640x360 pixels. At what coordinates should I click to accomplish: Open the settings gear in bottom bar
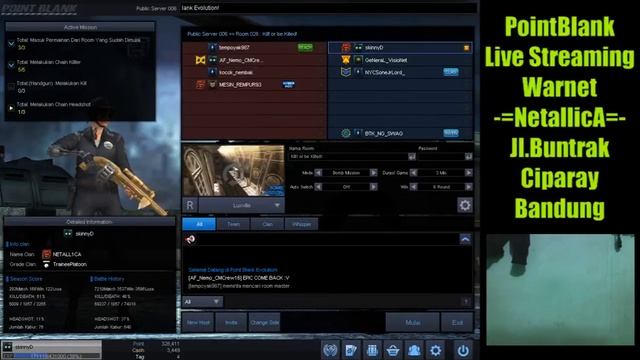[436, 350]
